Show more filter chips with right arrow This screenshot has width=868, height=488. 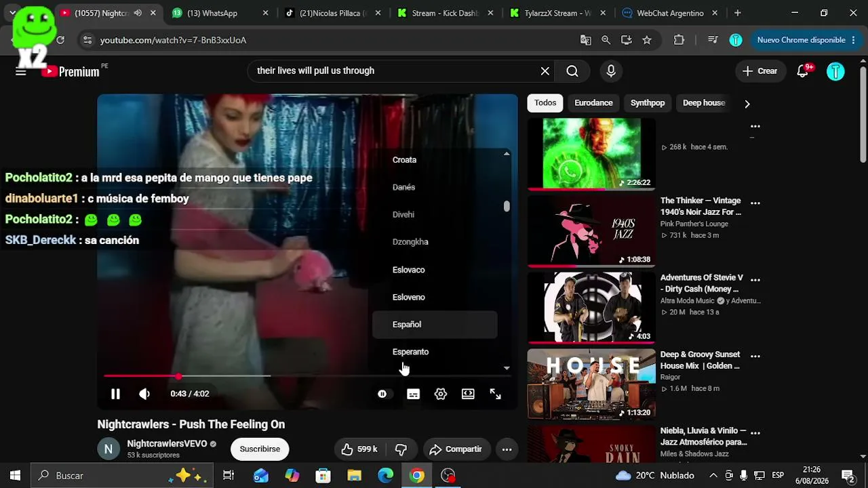tap(747, 104)
